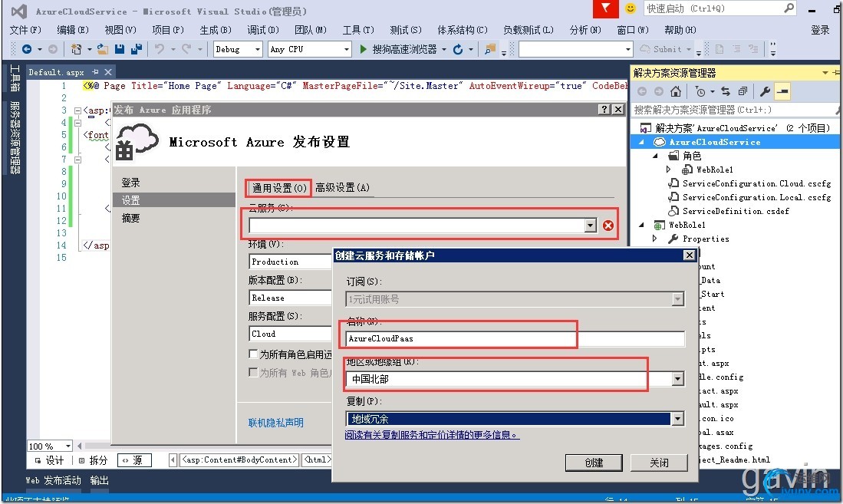Click the 关闭 button in create dialog

(x=659, y=463)
